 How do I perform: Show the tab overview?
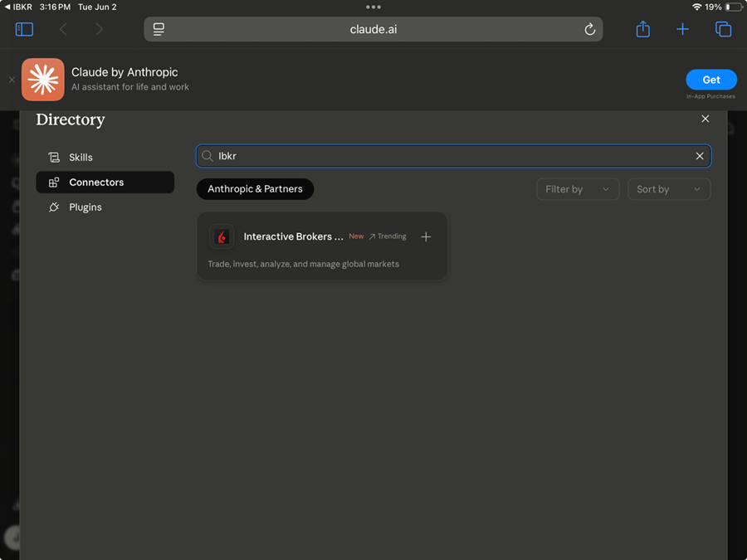(723, 29)
